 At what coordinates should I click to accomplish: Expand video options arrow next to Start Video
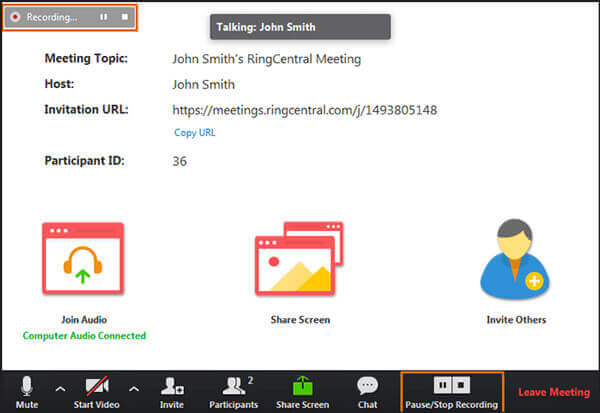(134, 389)
